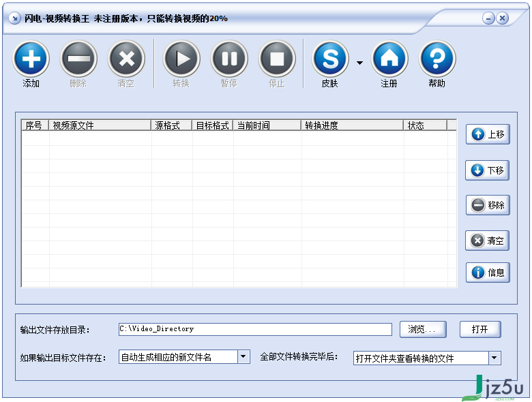Screen dimensions: 532x402
Task: Click the title bar application menu arrow icon
Action: click(x=14, y=18)
